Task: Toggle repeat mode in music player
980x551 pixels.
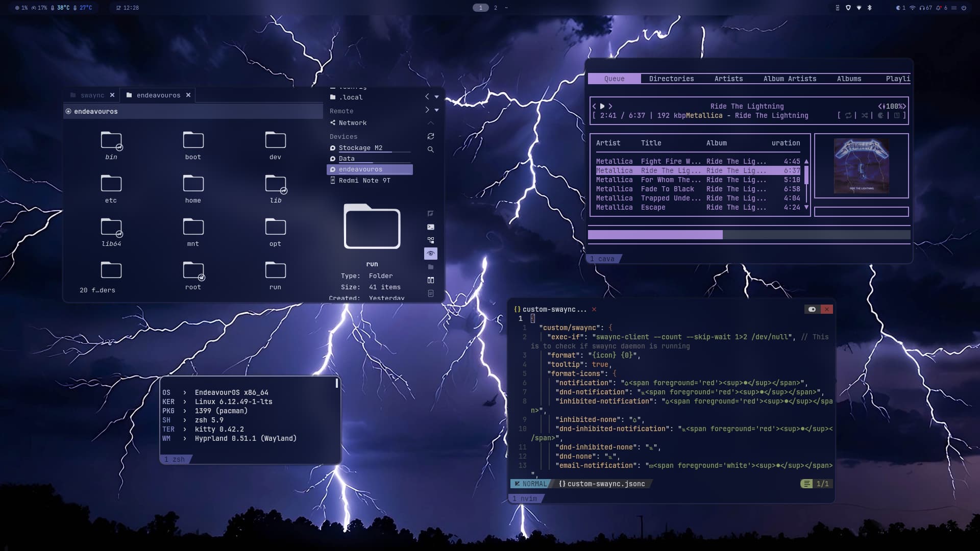Action: coord(848,115)
